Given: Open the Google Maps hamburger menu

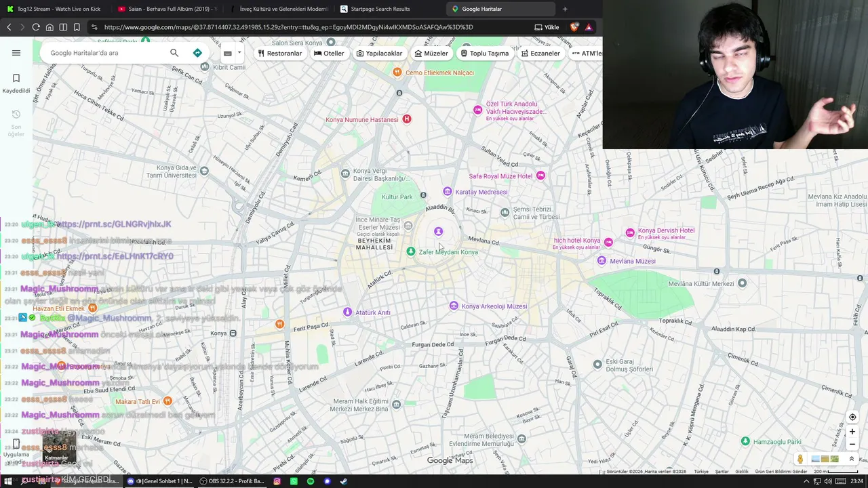Looking at the screenshot, I should click(x=16, y=53).
